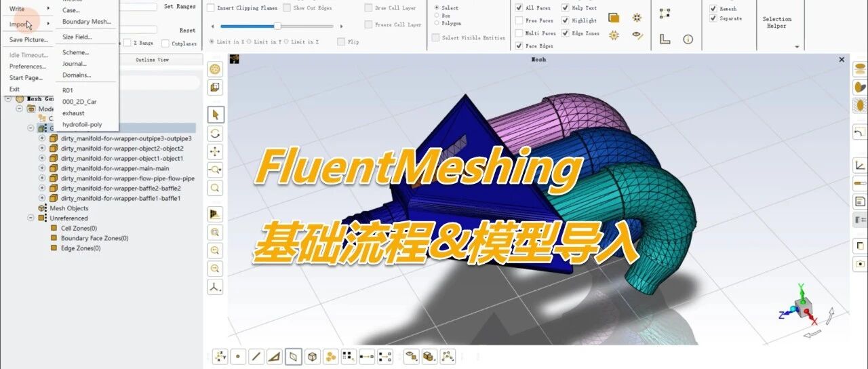Open recent file R01
The width and height of the screenshot is (868, 369).
click(x=68, y=90)
